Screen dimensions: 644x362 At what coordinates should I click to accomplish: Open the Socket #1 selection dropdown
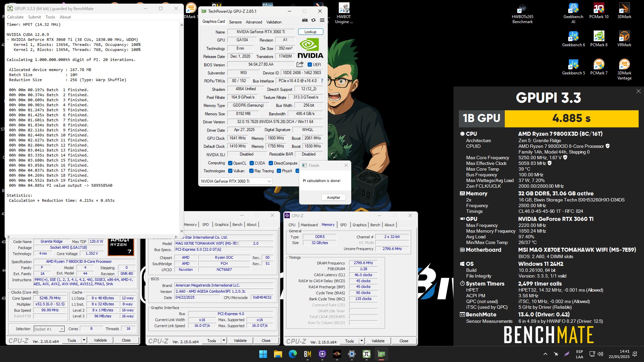(49, 329)
